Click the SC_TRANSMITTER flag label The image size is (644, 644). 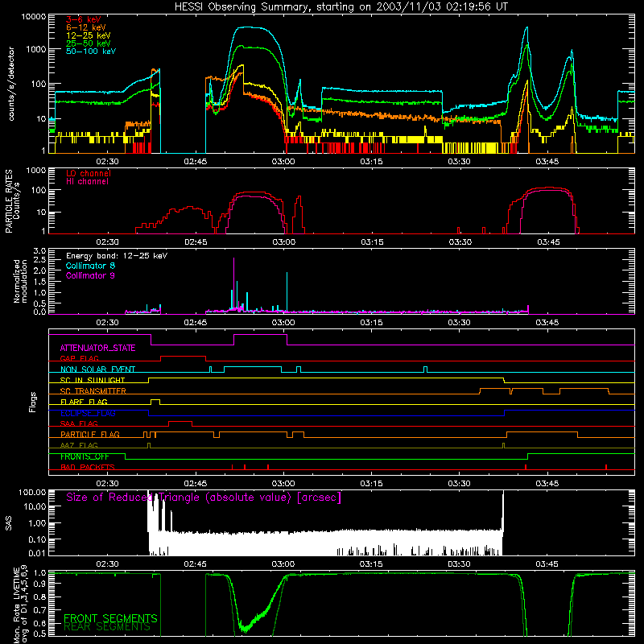click(x=93, y=390)
